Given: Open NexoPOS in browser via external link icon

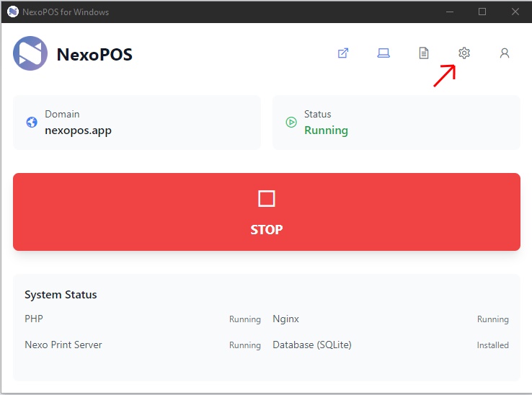Looking at the screenshot, I should 343,53.
